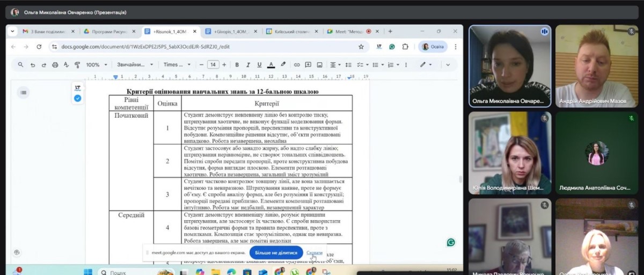This screenshot has height=275, width=644.
Task: Open the 100% zoom dropdown
Action: [96, 65]
